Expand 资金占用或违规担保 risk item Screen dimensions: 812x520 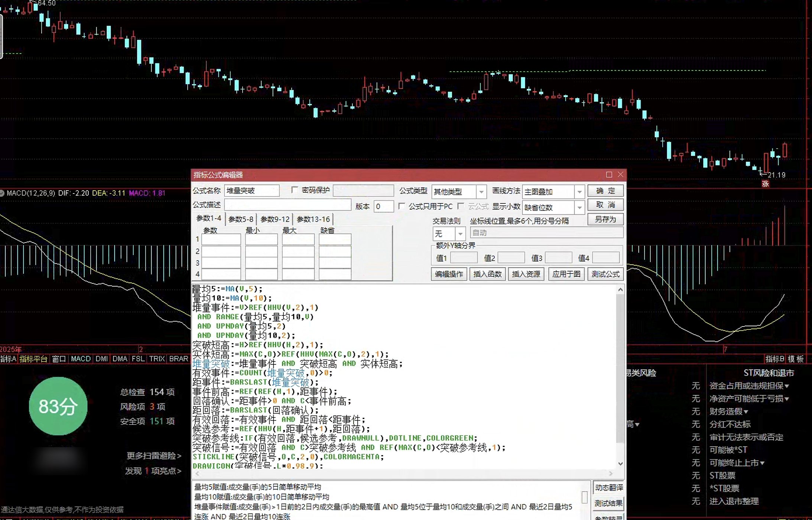pyautogui.click(x=749, y=386)
